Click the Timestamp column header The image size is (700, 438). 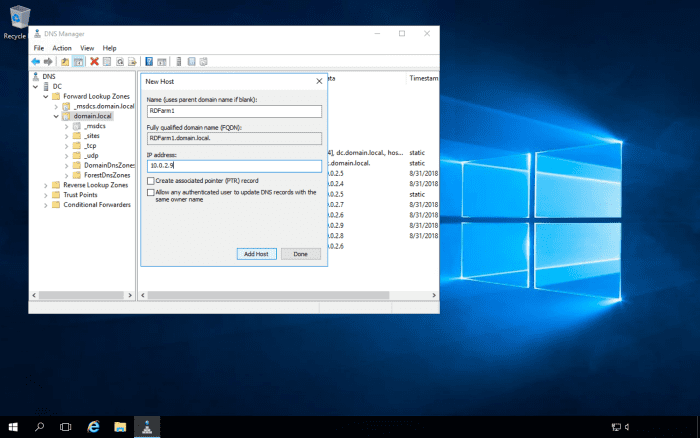click(423, 78)
